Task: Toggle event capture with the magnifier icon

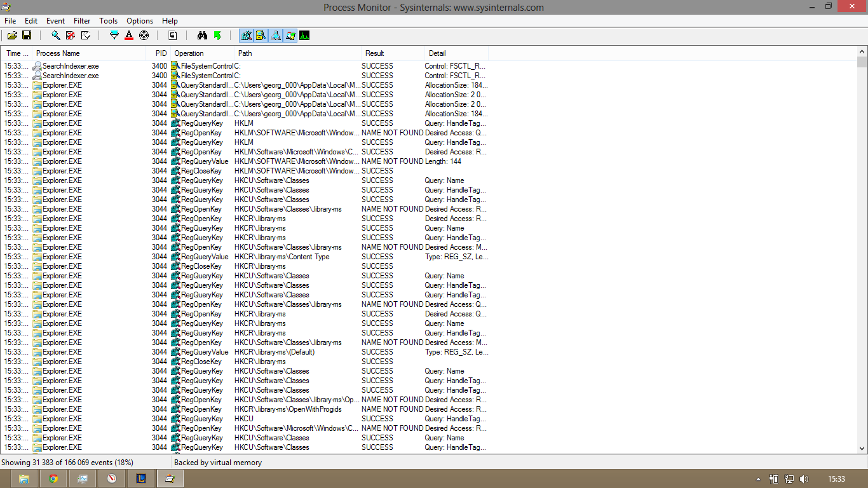Action: click(56, 36)
